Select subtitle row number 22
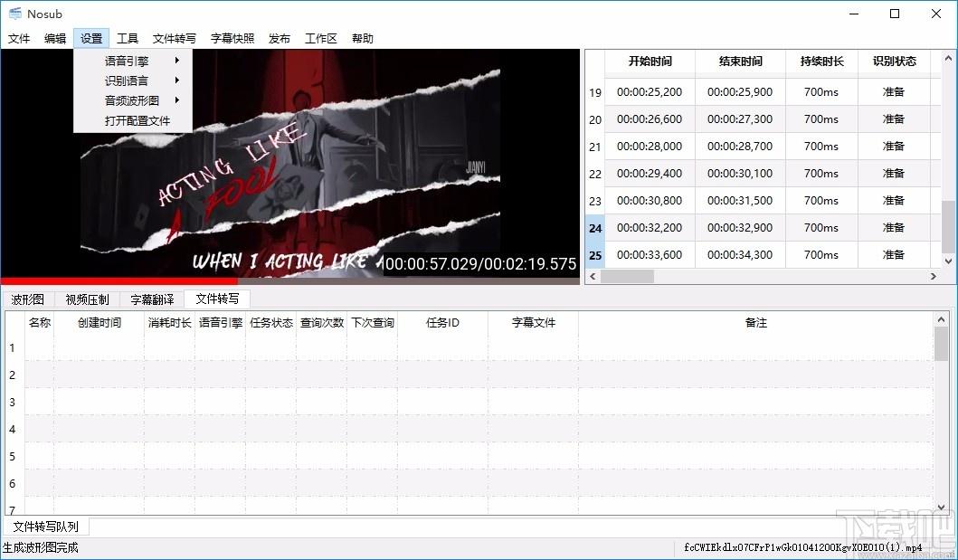958x560 pixels. (x=595, y=174)
